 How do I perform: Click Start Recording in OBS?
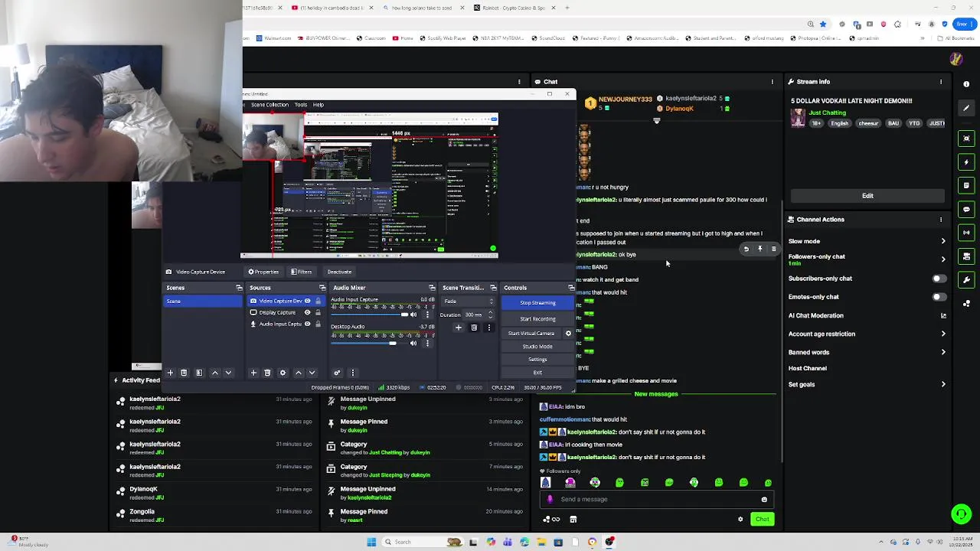click(537, 319)
